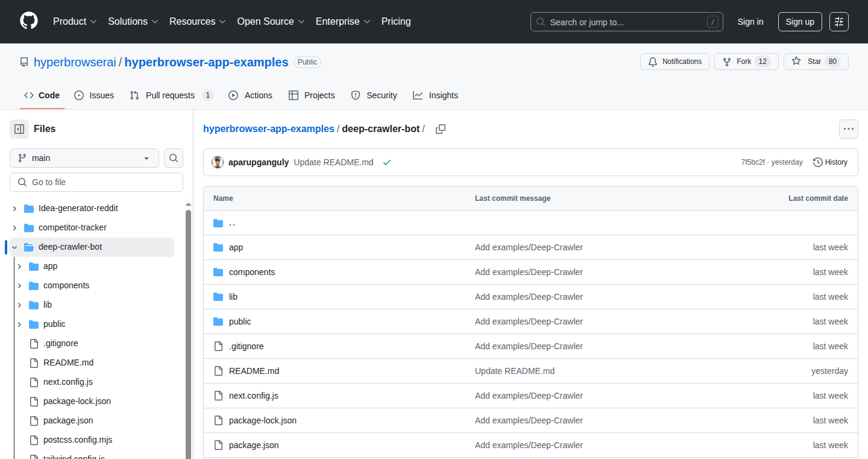Go to Pricing page
Image resolution: width=868 pixels, height=459 pixels.
[396, 21]
